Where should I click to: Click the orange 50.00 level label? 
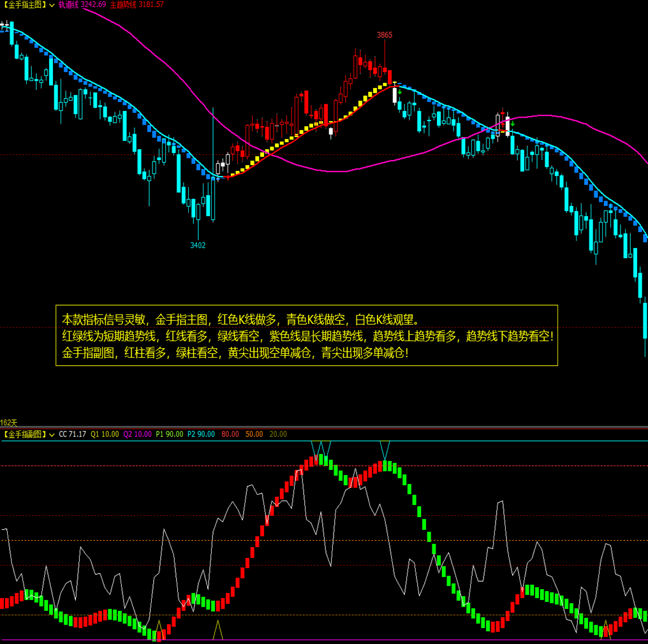pos(254,434)
